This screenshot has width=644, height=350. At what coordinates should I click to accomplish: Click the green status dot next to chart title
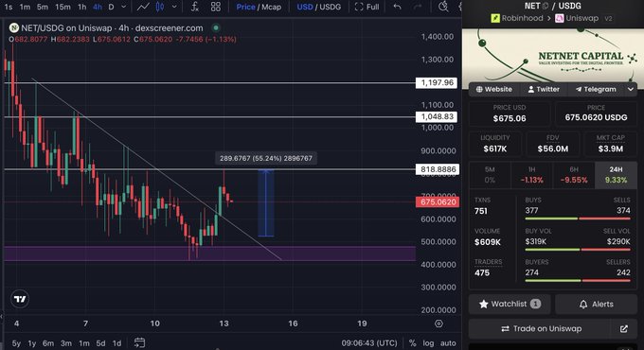tap(216, 27)
